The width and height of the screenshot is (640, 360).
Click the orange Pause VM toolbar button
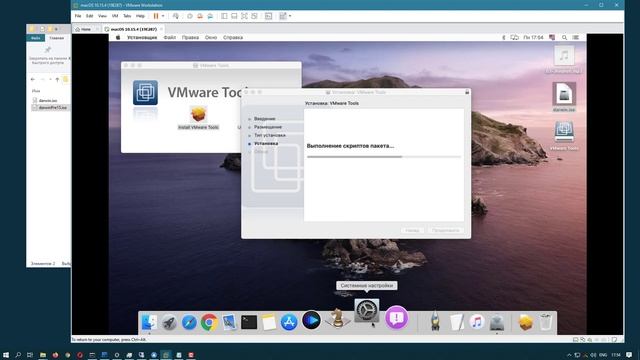(x=156, y=16)
